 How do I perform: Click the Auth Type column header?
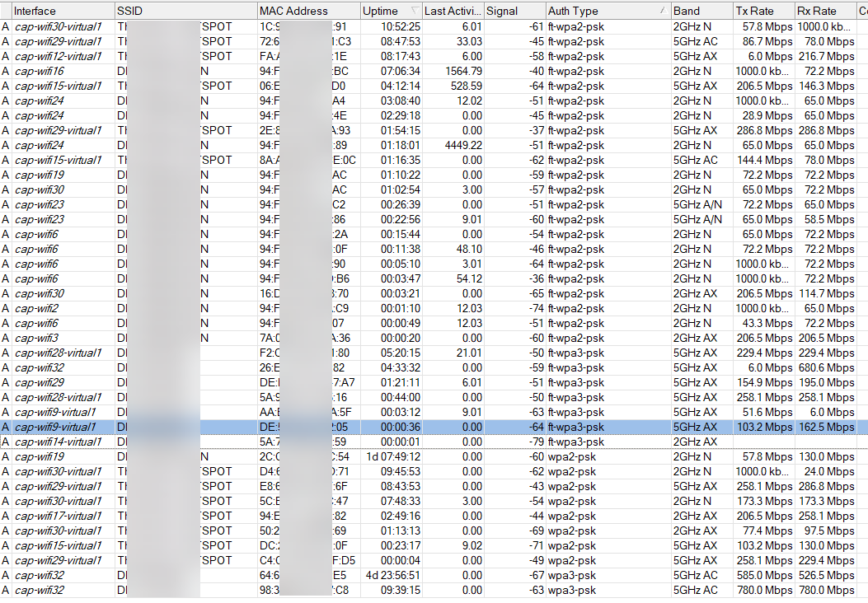point(608,11)
